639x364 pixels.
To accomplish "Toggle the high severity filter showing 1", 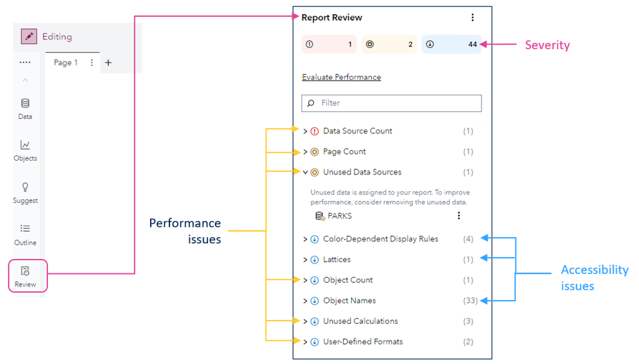I will 329,45.
